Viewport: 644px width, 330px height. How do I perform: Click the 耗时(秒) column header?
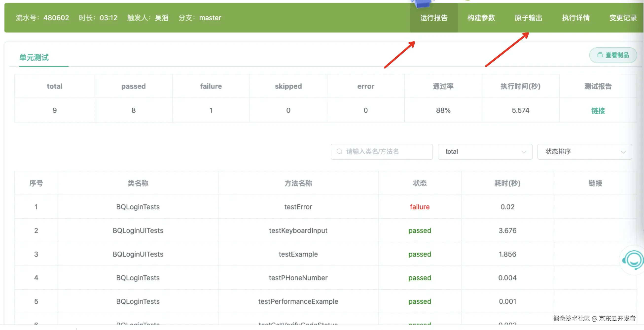(x=507, y=183)
